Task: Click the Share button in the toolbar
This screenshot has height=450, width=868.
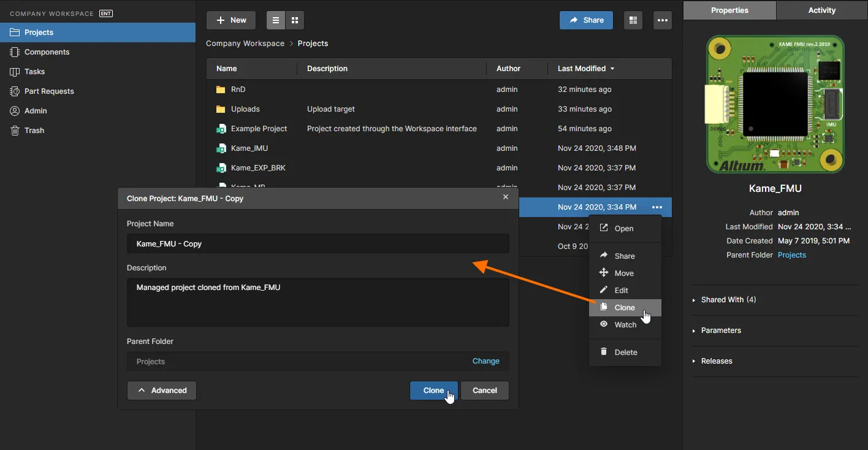Action: [586, 20]
